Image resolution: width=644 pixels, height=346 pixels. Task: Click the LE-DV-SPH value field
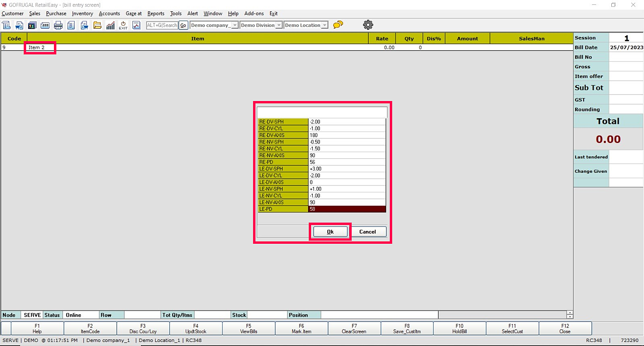347,169
